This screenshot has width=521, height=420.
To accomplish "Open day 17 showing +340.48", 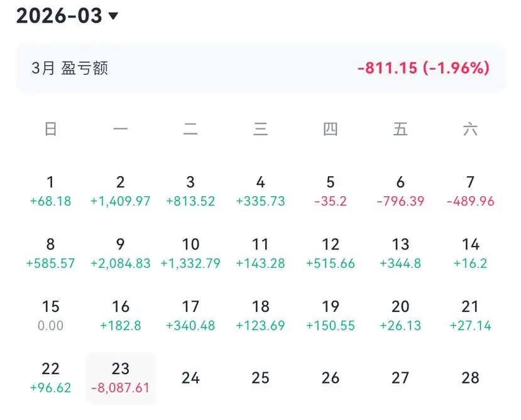I will point(190,316).
